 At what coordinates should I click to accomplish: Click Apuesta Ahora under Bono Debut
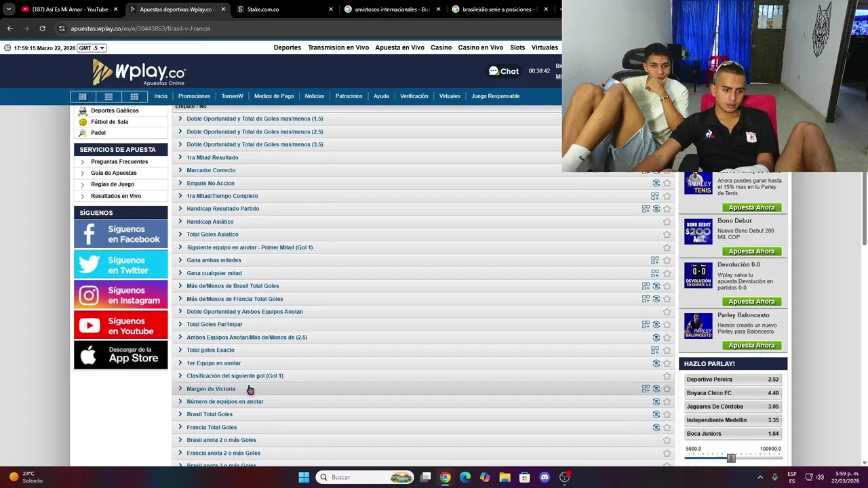pos(751,251)
